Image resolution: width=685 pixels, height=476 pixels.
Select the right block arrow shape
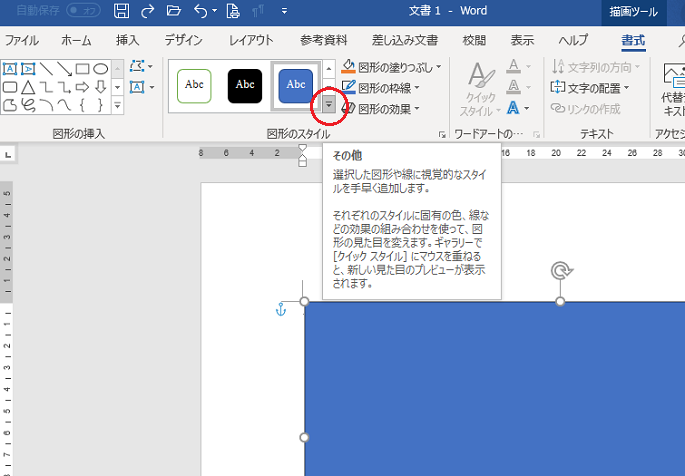point(82,87)
